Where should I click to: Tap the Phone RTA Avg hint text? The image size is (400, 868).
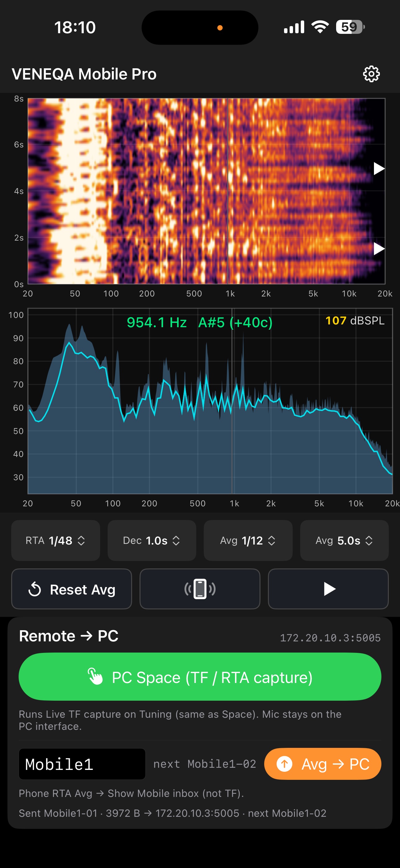pyautogui.click(x=131, y=793)
